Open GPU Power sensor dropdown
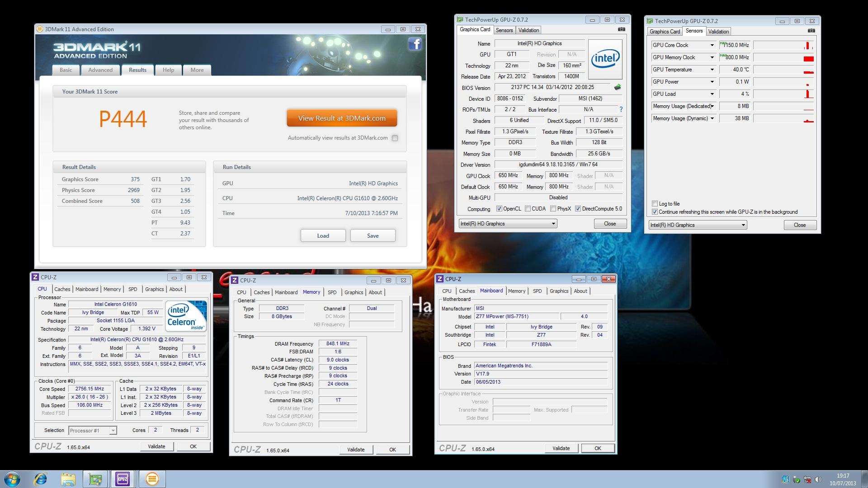This screenshot has height=488, width=868. click(x=712, y=82)
